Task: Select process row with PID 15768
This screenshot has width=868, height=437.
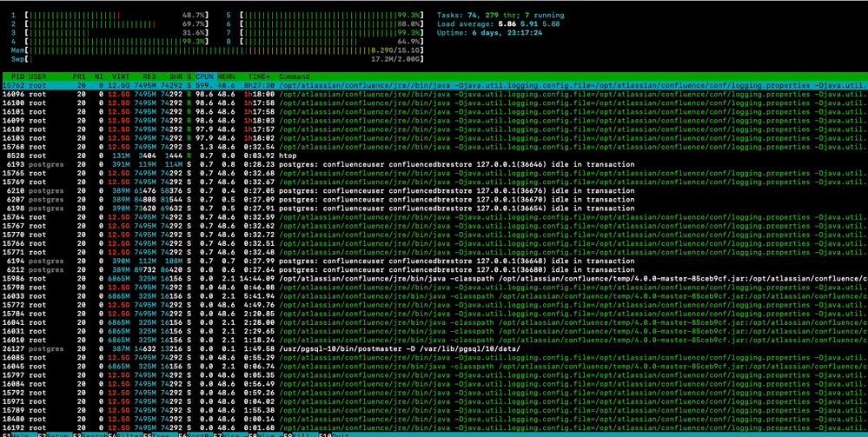Action: coord(434,148)
